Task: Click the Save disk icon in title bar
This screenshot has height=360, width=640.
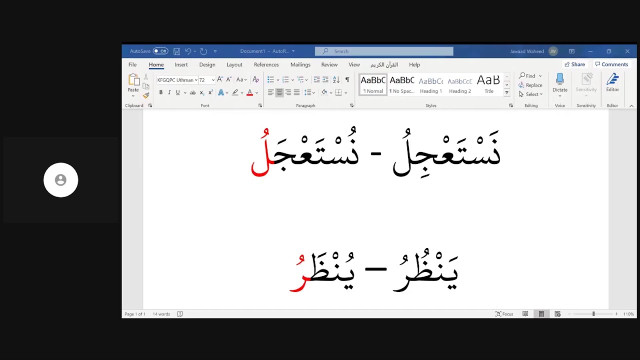Action: [x=176, y=51]
